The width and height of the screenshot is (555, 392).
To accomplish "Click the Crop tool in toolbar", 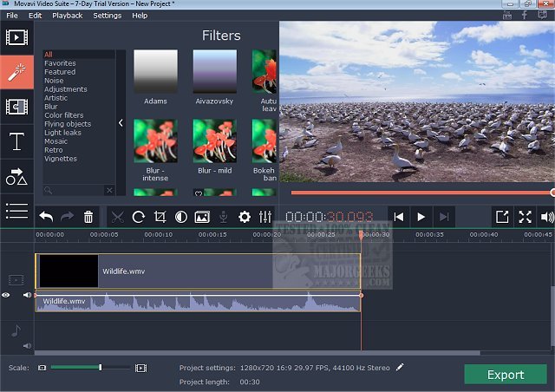I will pyautogui.click(x=160, y=217).
